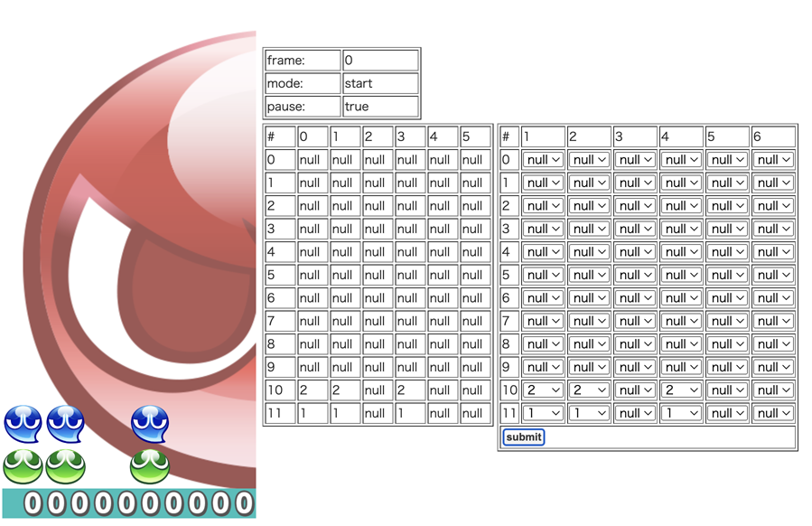Open dropdown at row 0 column 1

point(543,160)
